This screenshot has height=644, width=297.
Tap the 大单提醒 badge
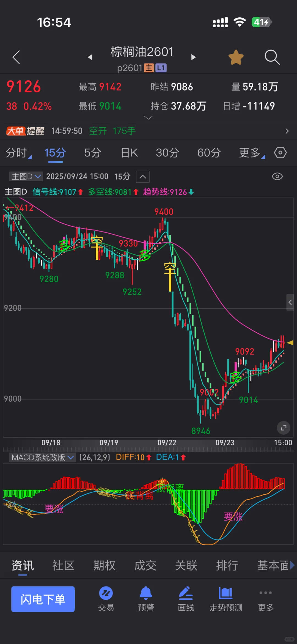[25, 131]
